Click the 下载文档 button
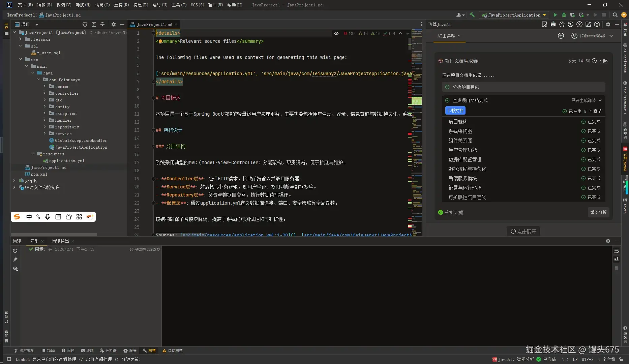 (455, 111)
